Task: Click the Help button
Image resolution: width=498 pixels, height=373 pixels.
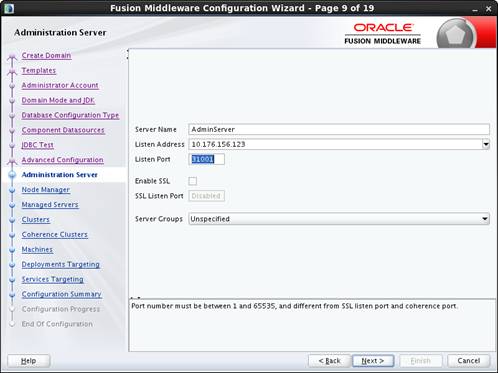Action: tap(29, 361)
